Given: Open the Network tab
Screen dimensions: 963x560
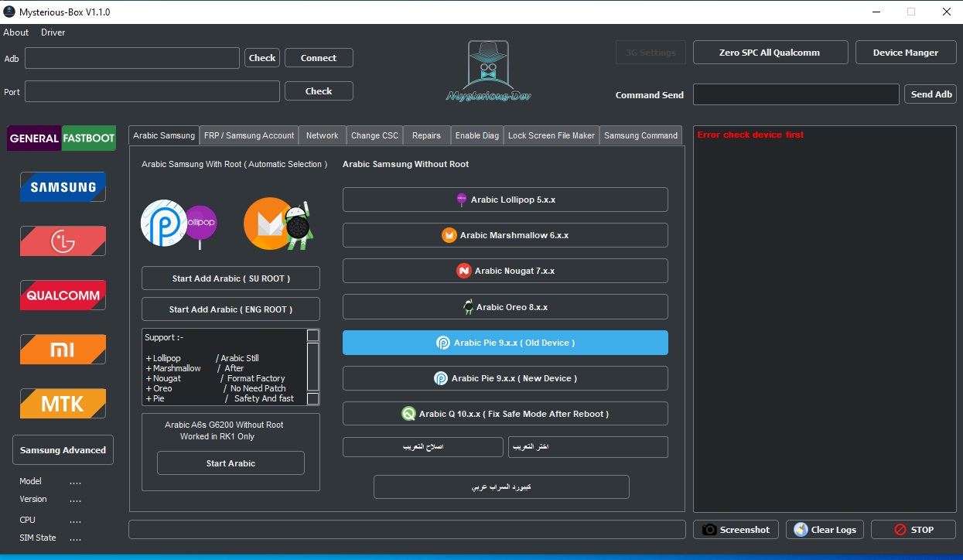Looking at the screenshot, I should 323,135.
